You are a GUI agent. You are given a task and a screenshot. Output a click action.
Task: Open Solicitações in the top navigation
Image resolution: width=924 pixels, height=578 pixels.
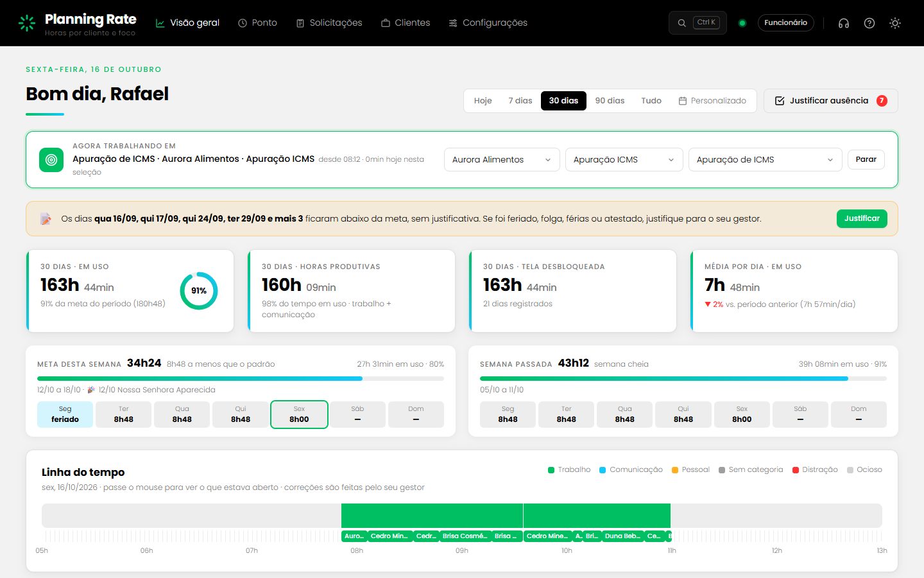[329, 23]
